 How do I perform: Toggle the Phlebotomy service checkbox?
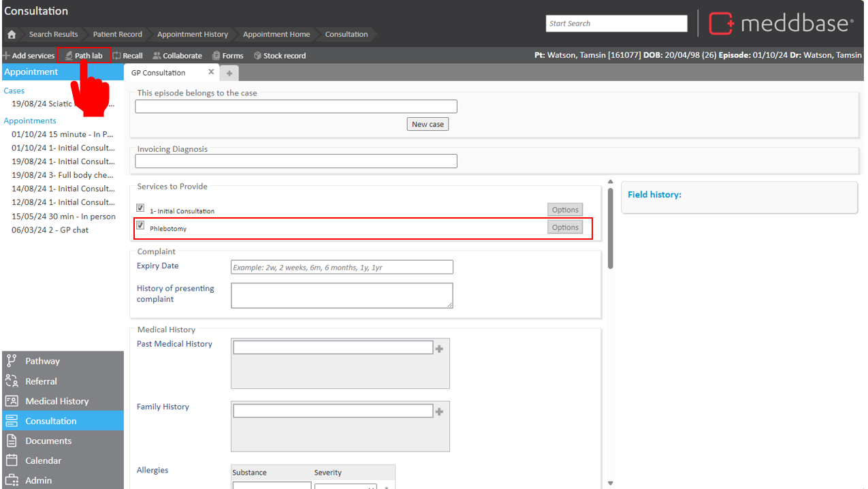tap(140, 225)
